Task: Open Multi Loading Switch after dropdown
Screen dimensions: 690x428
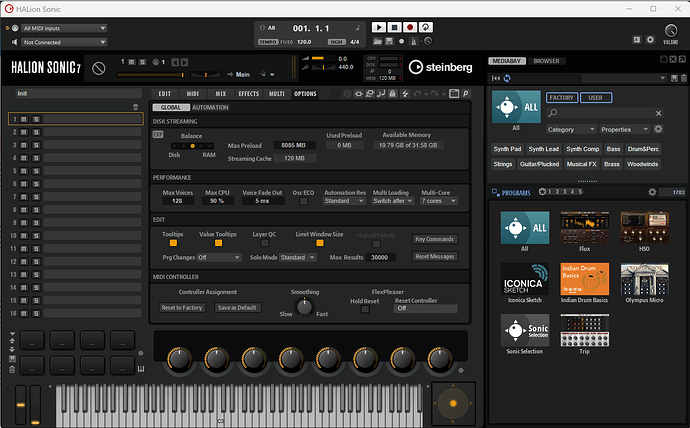Action: coord(393,201)
